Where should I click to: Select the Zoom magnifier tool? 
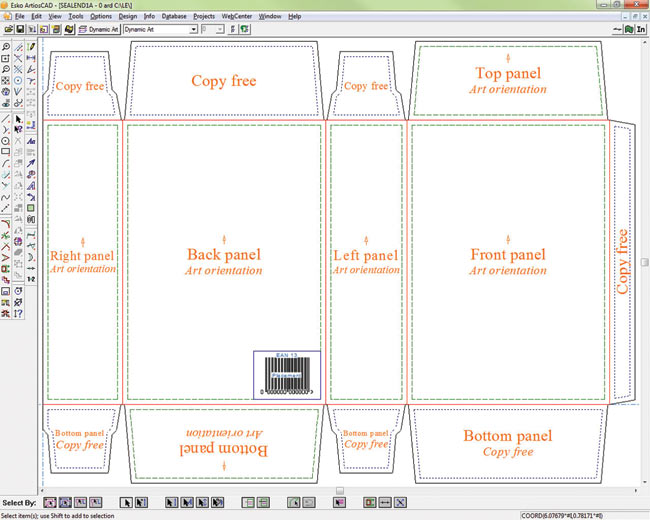click(7, 47)
